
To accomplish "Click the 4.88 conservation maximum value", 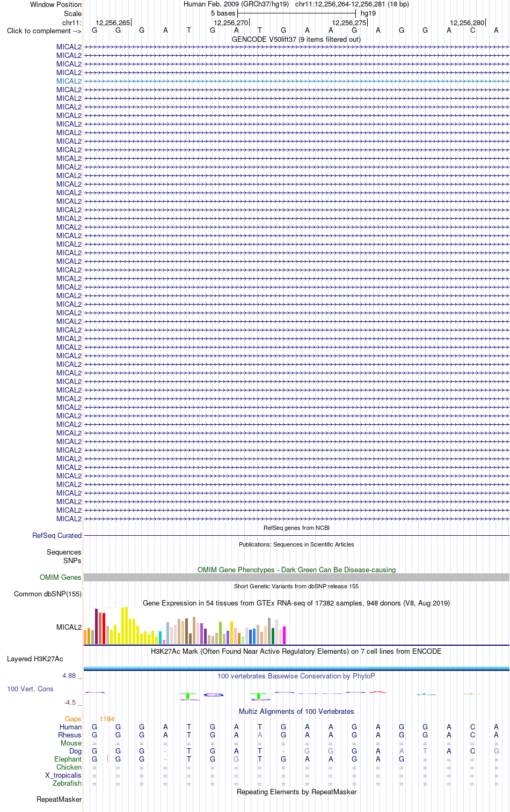I will (x=69, y=676).
